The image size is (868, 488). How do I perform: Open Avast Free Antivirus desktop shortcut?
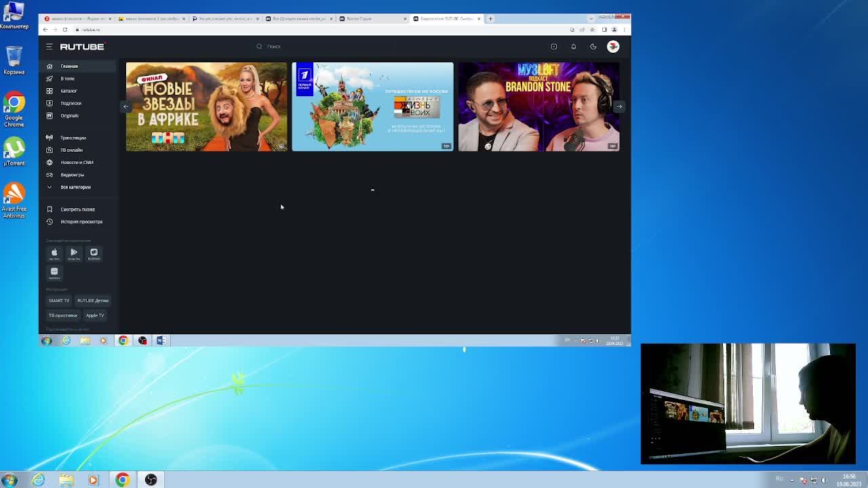coord(14,200)
